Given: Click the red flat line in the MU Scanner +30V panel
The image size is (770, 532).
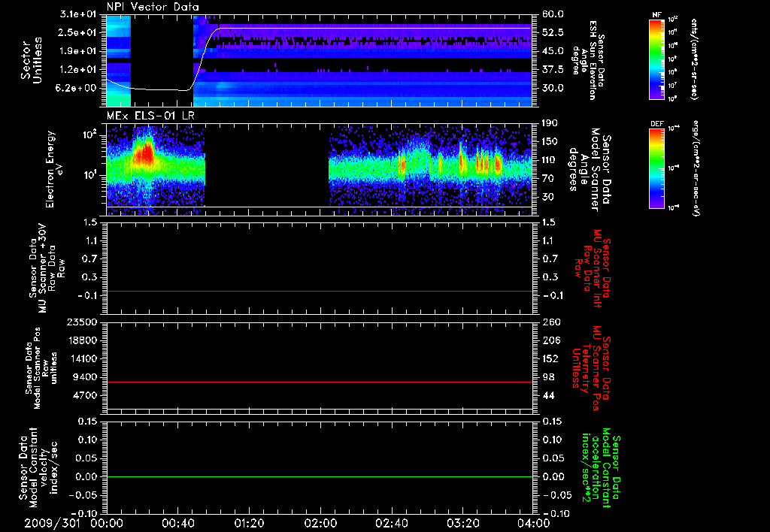Looking at the screenshot, I should point(319,291).
